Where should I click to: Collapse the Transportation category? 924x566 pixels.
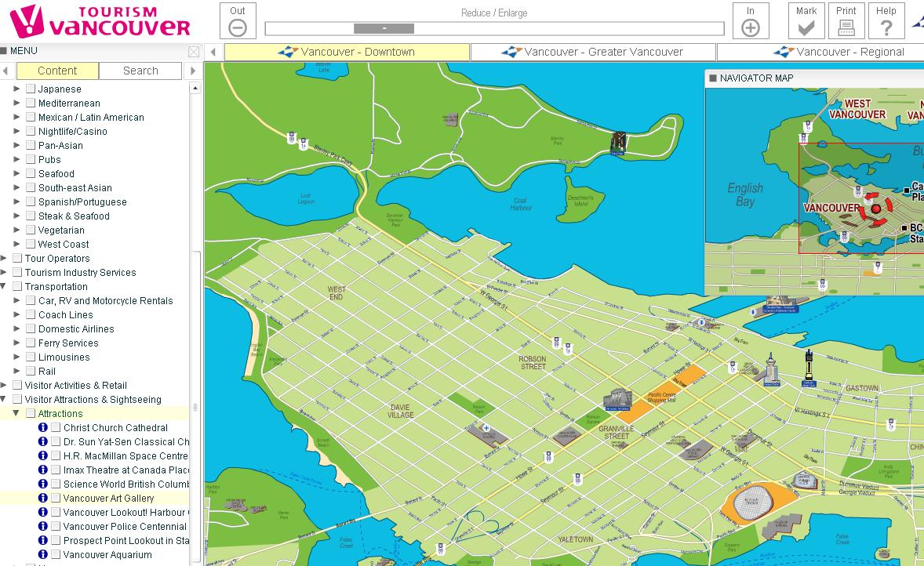point(4,286)
